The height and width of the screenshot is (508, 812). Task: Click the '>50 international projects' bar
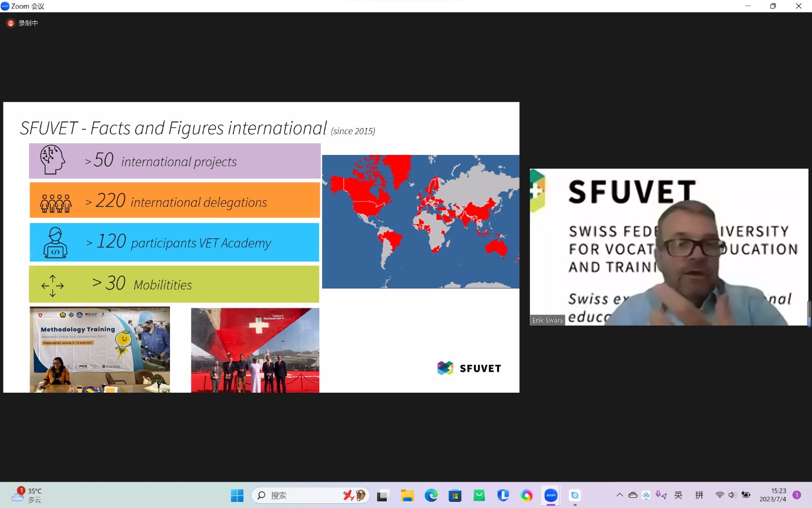pos(175,161)
